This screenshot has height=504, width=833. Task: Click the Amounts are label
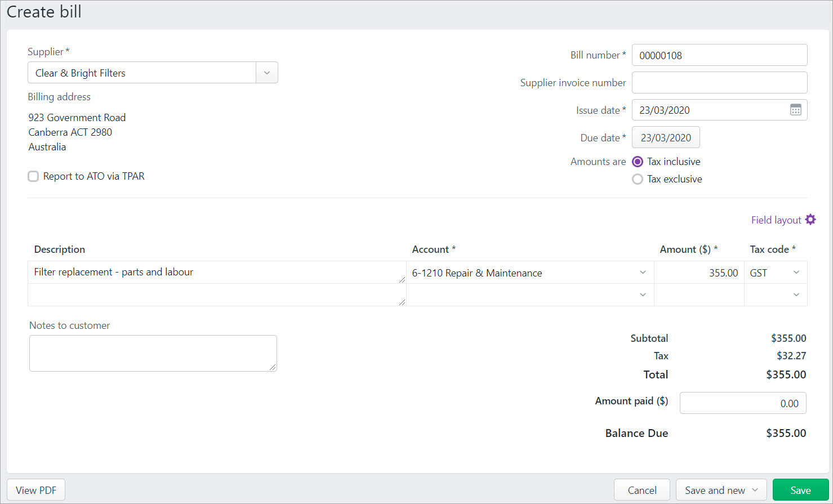click(598, 162)
